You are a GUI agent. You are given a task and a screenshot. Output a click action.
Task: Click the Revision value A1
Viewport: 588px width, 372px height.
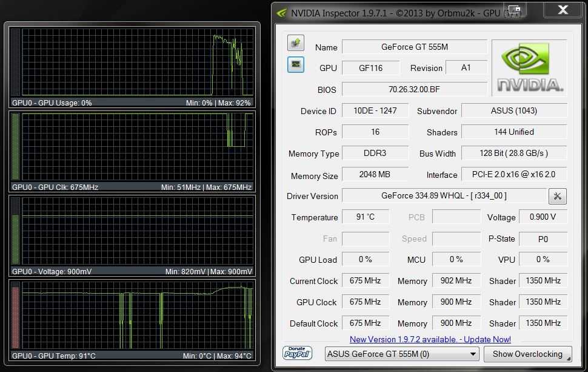466,67
